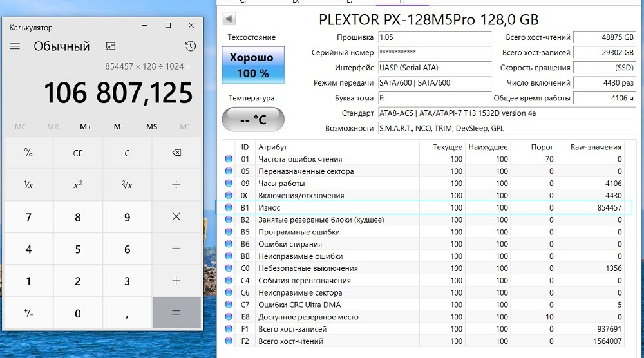
Task: Select the Небезопасные выключения row
Action: [424, 268]
